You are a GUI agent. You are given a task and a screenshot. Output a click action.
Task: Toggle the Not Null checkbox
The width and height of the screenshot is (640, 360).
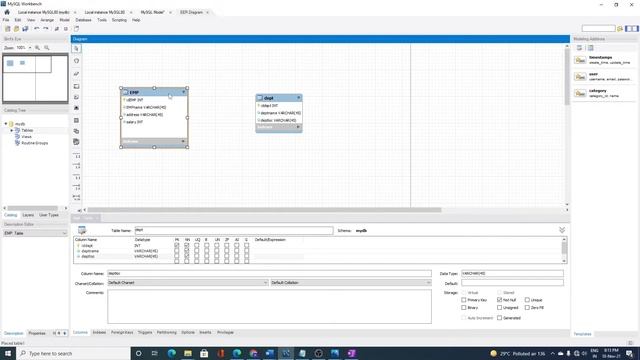(499, 300)
